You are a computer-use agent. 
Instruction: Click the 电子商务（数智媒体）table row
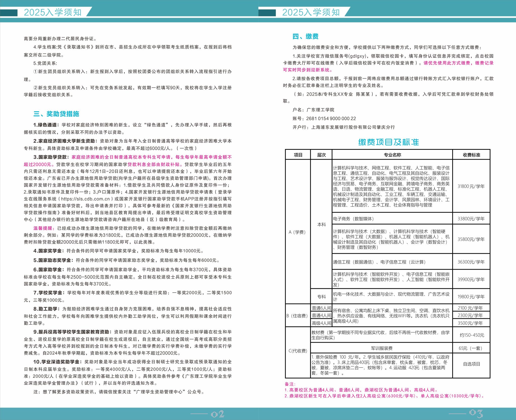coord(353,219)
